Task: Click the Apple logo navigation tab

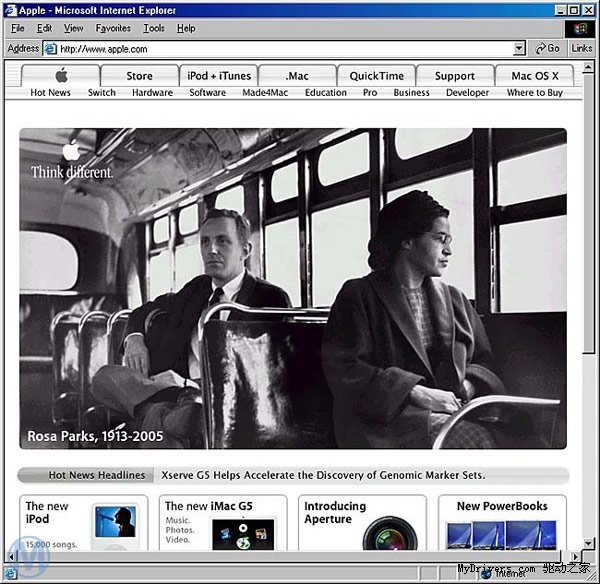Action: 61,75
